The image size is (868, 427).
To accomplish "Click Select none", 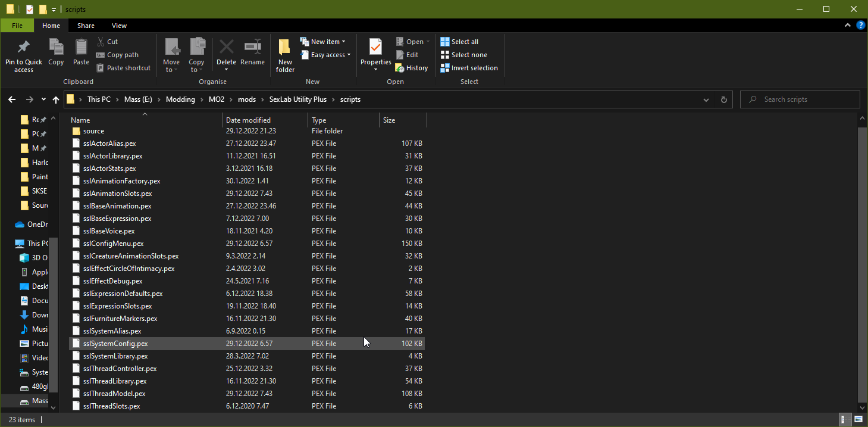I will coord(463,55).
